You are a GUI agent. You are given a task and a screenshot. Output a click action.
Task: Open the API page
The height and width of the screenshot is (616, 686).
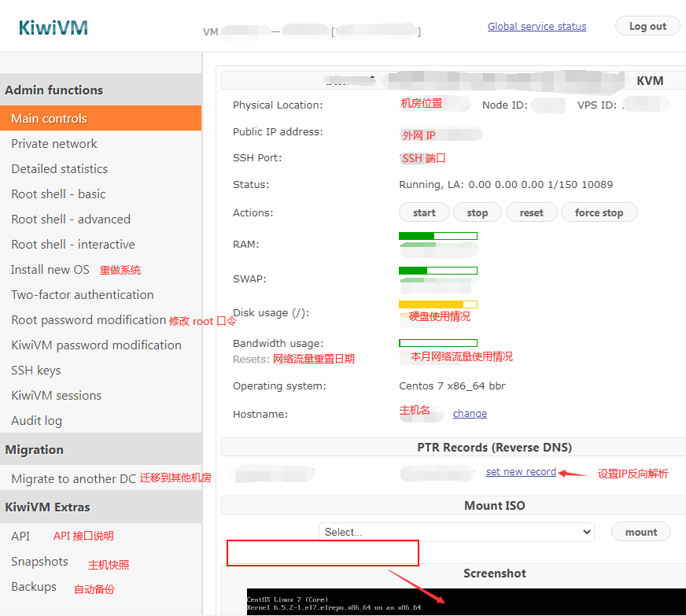pyautogui.click(x=20, y=536)
